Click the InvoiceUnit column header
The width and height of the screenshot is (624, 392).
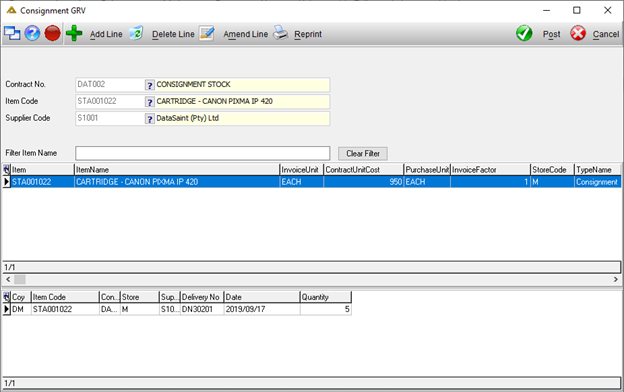point(302,170)
